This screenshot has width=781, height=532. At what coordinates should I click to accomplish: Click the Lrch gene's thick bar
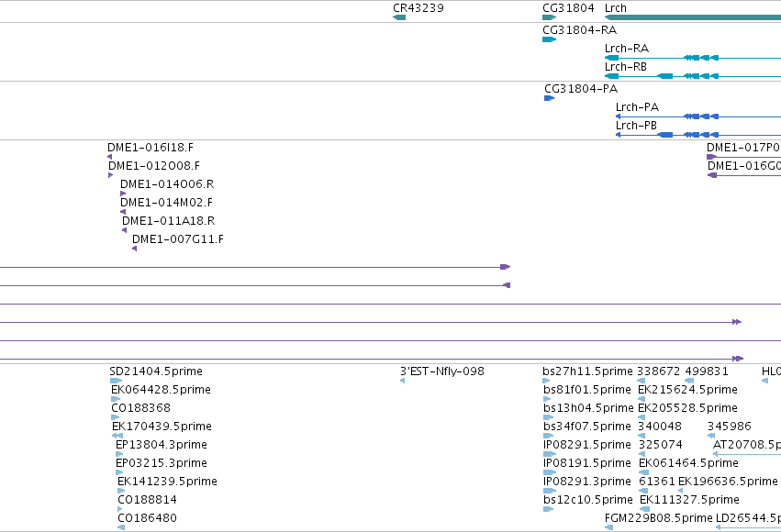(x=693, y=17)
